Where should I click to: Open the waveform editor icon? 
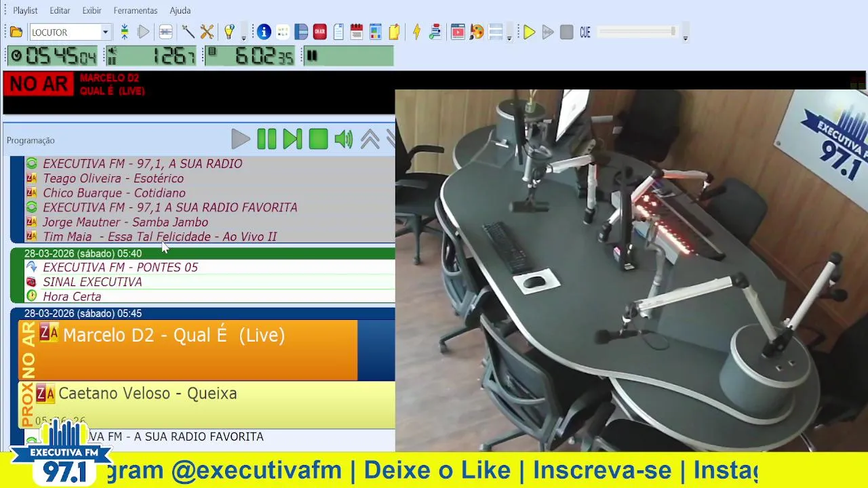[165, 32]
